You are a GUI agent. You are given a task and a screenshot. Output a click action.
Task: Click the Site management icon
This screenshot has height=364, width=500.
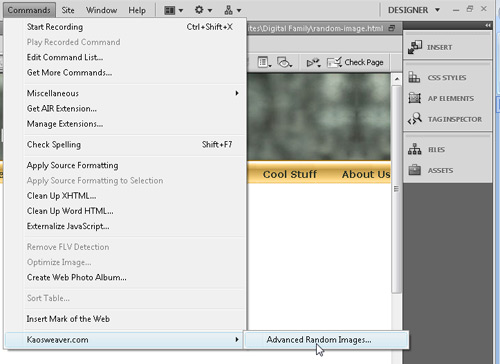pos(229,10)
